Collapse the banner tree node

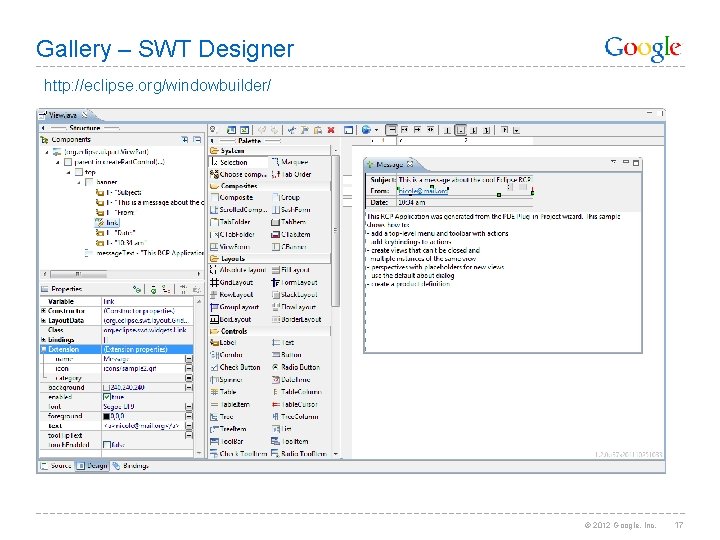tap(79, 183)
